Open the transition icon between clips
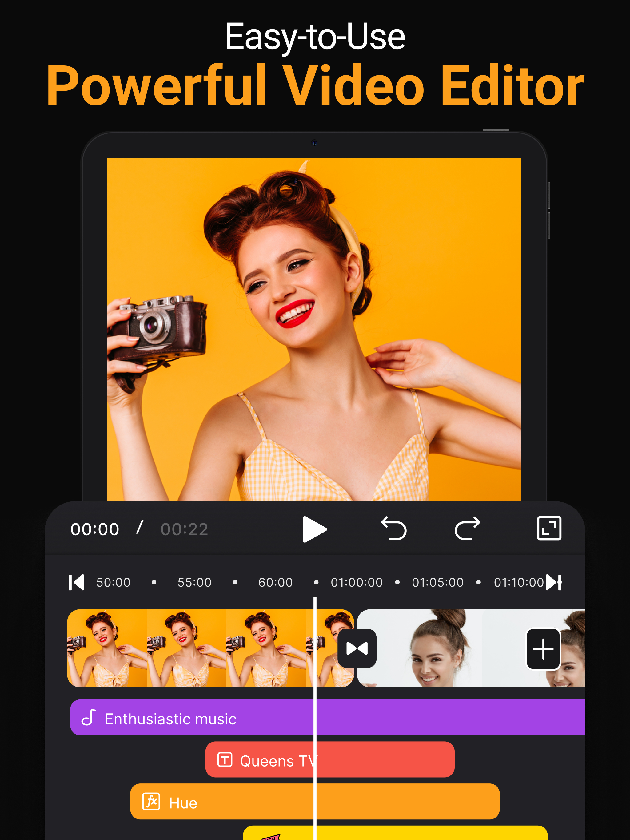 click(357, 648)
